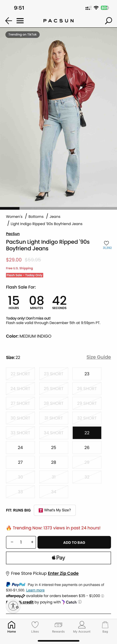Image resolution: width=117 pixels, height=644 pixels.
Task: Select size 23
Action: point(87,374)
